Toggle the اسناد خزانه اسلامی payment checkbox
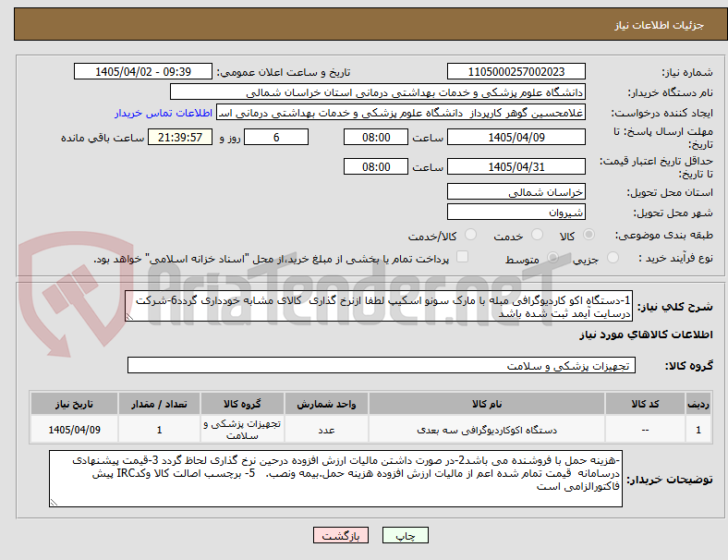728x560 pixels. (463, 257)
